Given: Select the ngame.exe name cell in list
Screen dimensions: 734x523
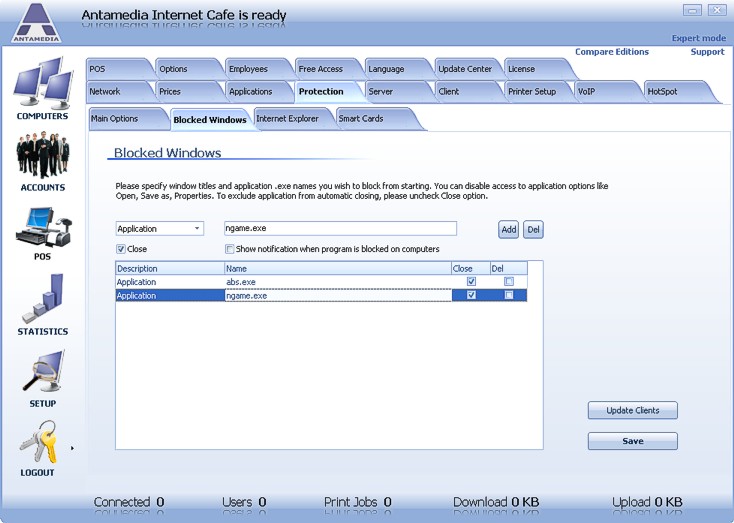Looking at the screenshot, I should pos(338,295).
